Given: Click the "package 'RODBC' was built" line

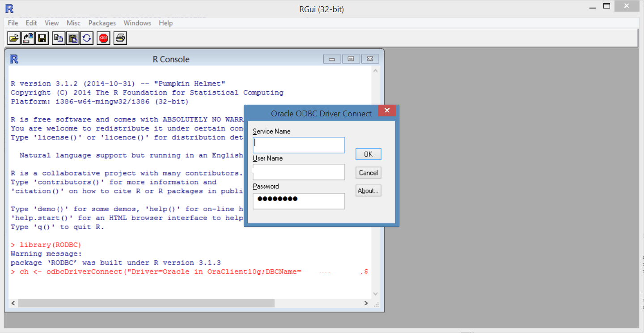Looking at the screenshot, I should pos(116,263).
